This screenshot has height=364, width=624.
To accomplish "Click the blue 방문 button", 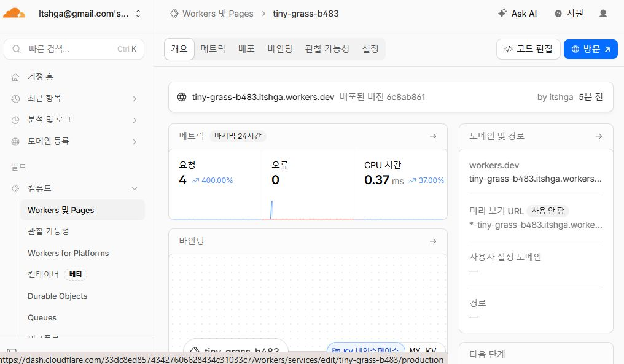I will tap(591, 49).
